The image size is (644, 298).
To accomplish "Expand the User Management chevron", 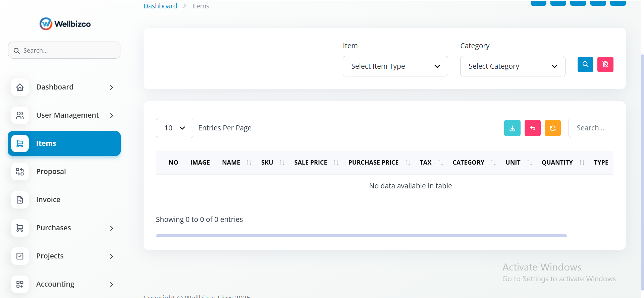I will click(112, 116).
